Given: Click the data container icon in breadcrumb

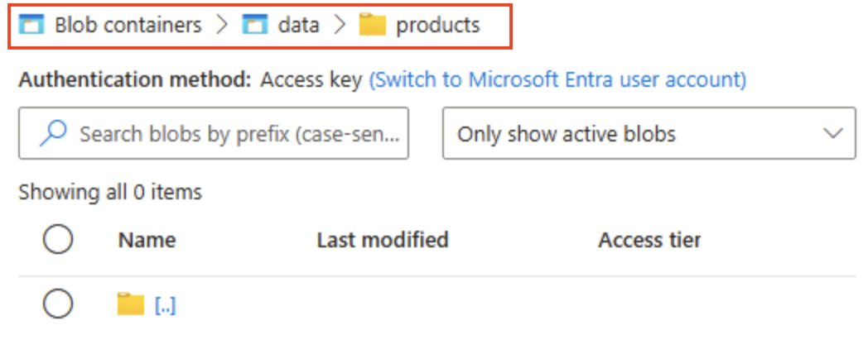Looking at the screenshot, I should point(254,25).
